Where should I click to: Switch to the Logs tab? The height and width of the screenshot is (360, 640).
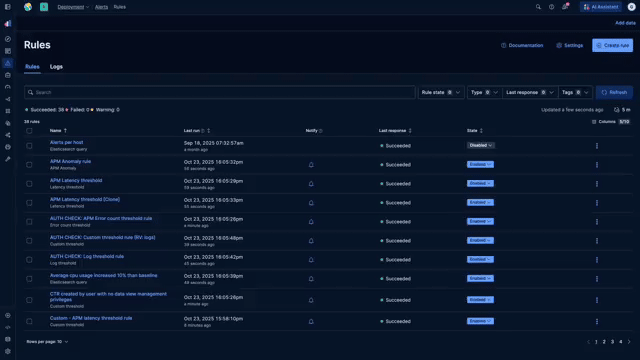click(56, 67)
